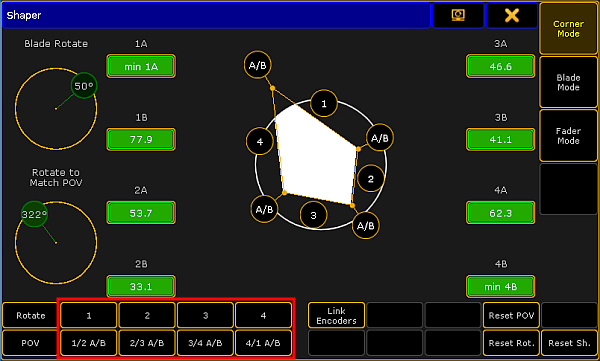Click the bottom-right A/B corner handle

click(x=365, y=225)
